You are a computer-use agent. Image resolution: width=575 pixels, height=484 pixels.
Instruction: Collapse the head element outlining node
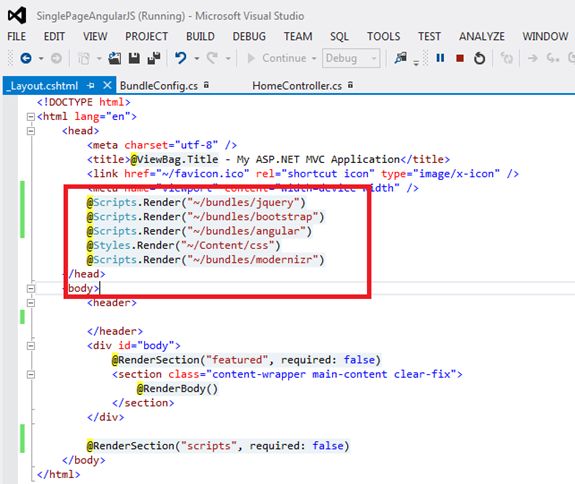(x=31, y=131)
